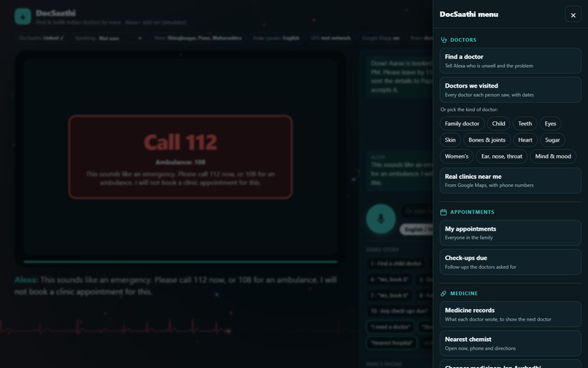Select the Child doctor chip
The image size is (588, 368).
pos(498,123)
